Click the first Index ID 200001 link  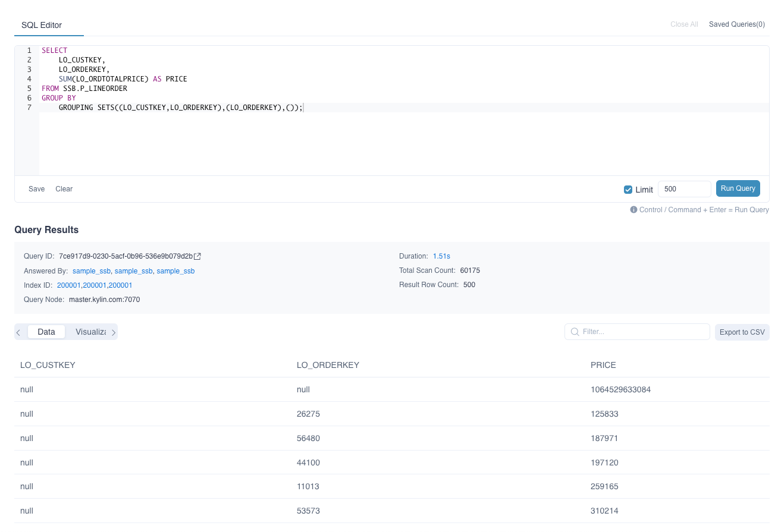tap(69, 285)
